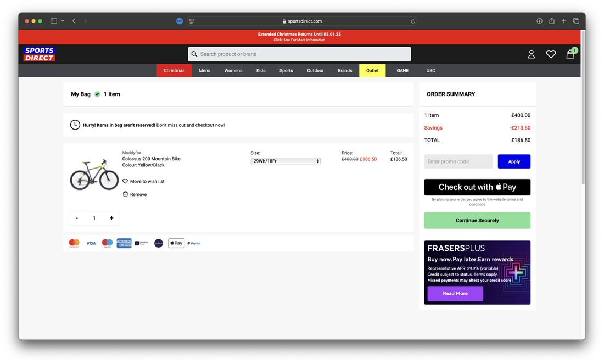Click the quantity field showing 1
The image size is (604, 364).
[x=94, y=218]
